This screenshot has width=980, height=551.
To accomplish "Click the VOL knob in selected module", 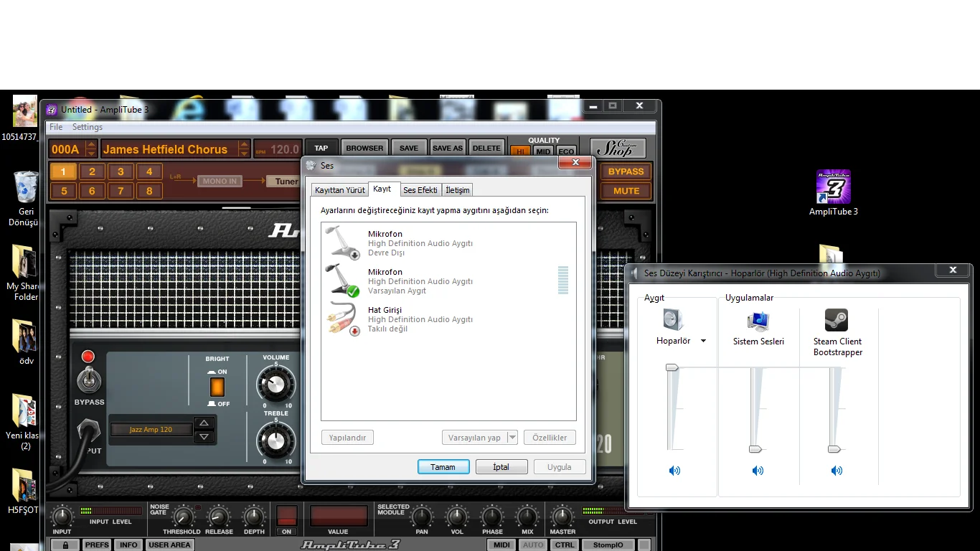I will (457, 517).
